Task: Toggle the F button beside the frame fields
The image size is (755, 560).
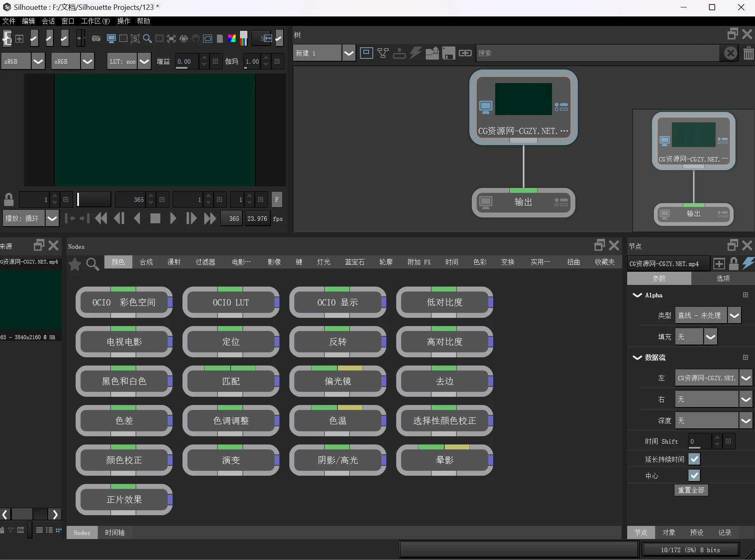Action: tap(277, 200)
